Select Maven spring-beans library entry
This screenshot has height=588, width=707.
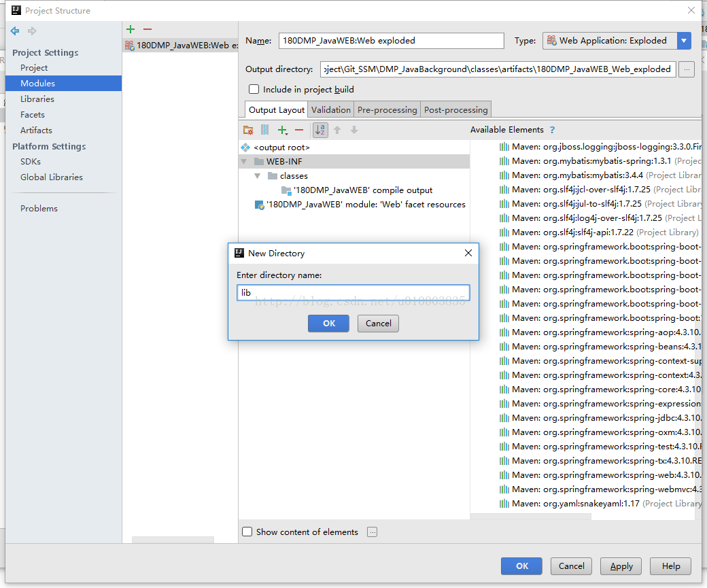click(600, 346)
